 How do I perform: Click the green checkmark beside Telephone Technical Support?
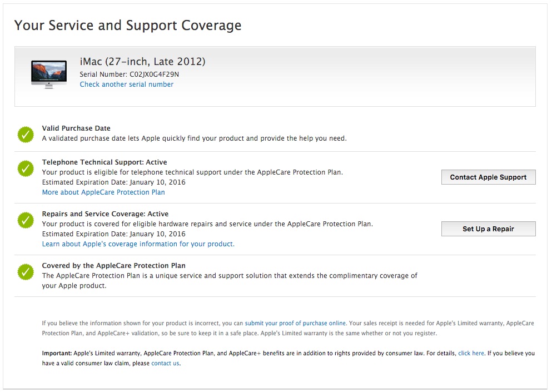coord(26,168)
